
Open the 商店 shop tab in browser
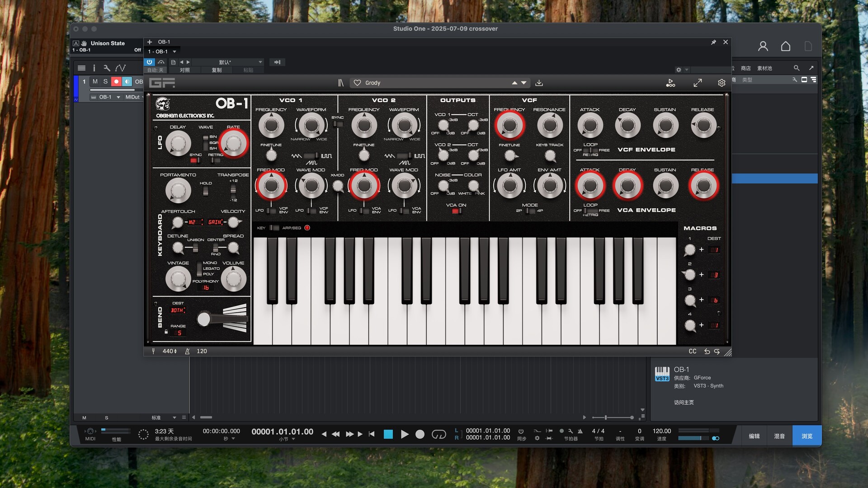(746, 68)
